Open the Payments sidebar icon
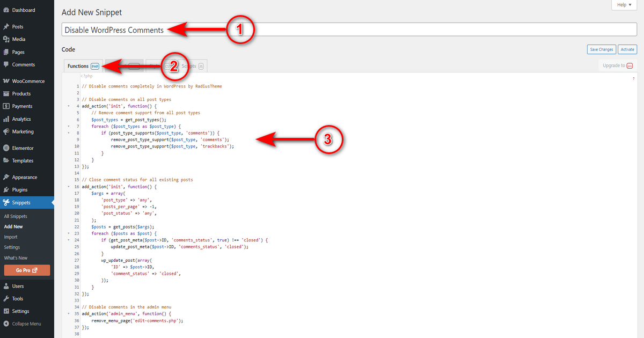Viewport: 644px width, 338px height. pos(6,106)
